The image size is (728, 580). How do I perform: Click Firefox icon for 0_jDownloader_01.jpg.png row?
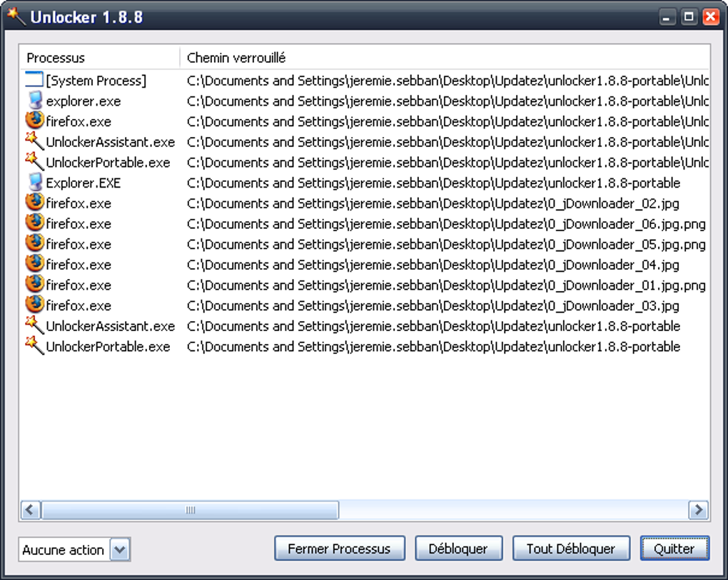pyautogui.click(x=34, y=284)
